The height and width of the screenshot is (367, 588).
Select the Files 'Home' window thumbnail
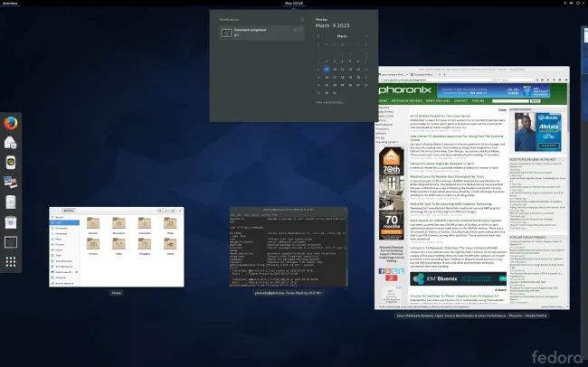tap(117, 247)
